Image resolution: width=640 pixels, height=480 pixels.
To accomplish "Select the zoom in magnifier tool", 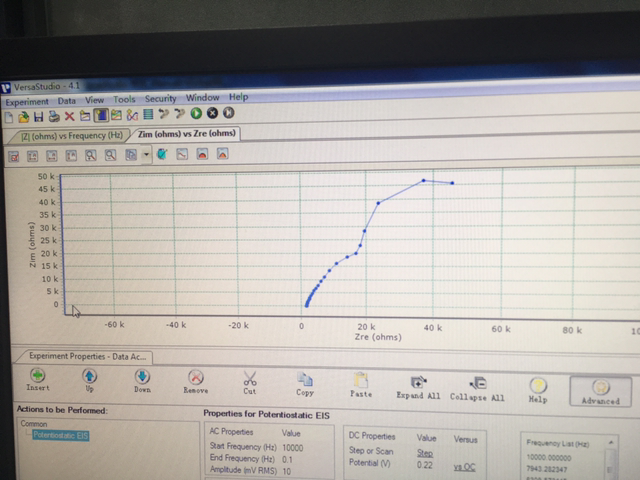I will click(91, 156).
